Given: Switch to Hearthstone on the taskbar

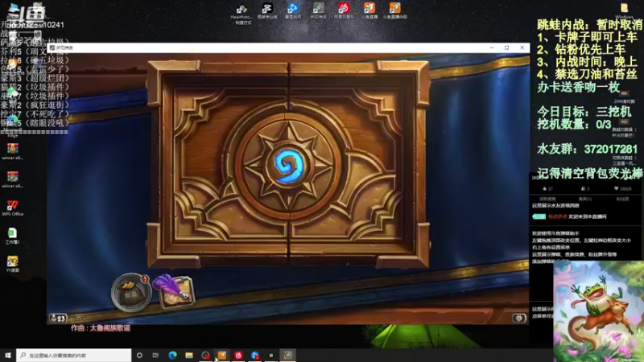Looking at the screenshot, I should (288, 355).
